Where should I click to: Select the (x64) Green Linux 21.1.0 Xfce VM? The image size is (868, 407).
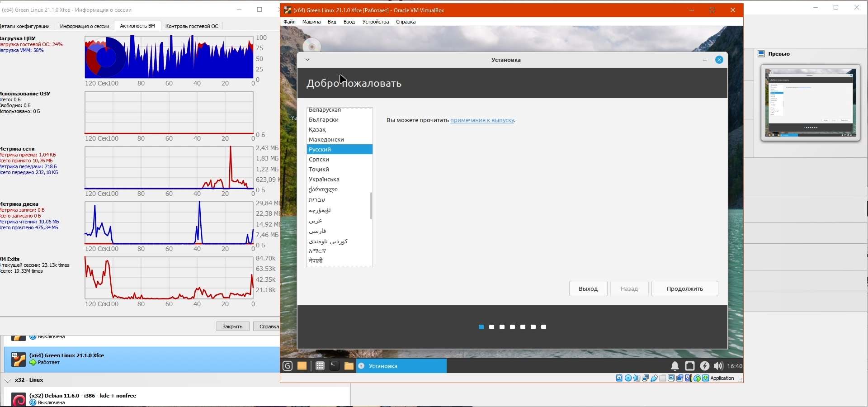coord(142,360)
